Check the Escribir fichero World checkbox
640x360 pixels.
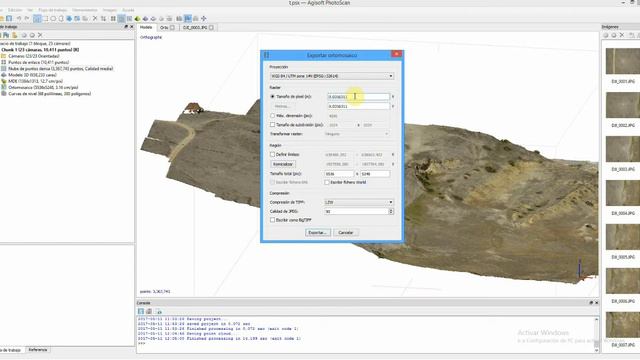(x=327, y=182)
